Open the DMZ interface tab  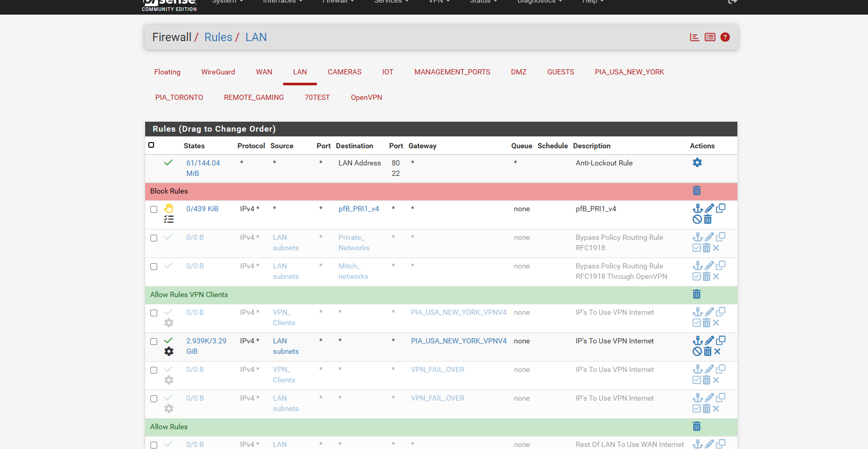(518, 72)
